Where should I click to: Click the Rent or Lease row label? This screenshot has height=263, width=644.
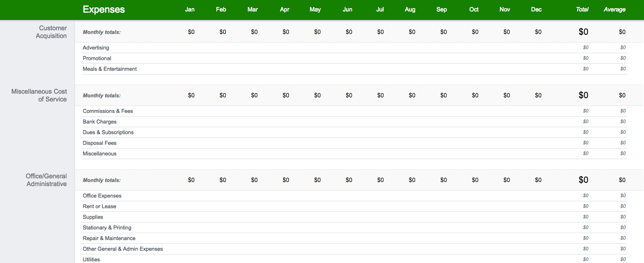pos(100,207)
